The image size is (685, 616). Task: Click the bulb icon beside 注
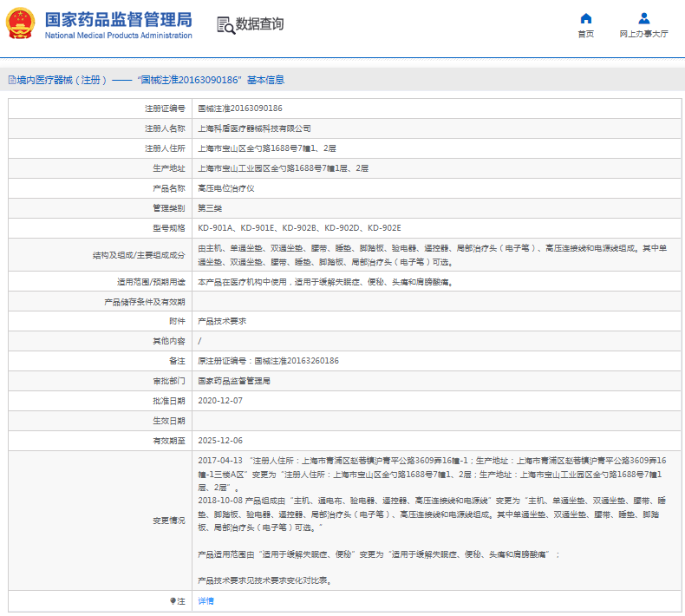point(172,600)
